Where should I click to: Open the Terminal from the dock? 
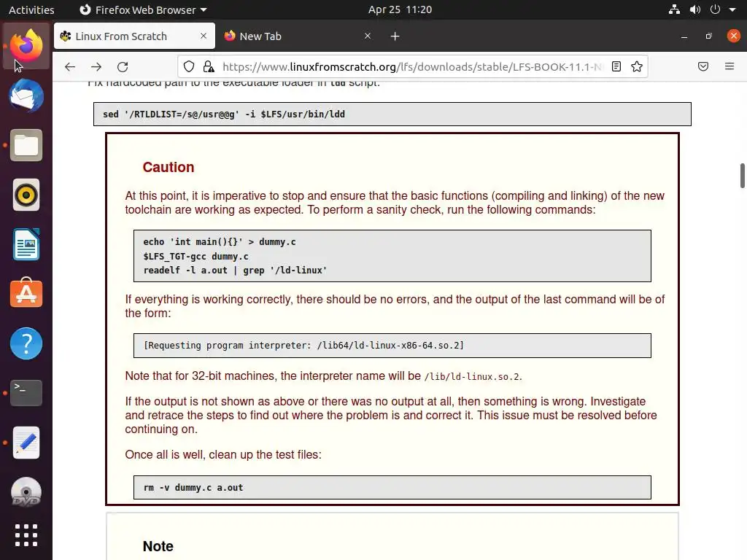(26, 393)
